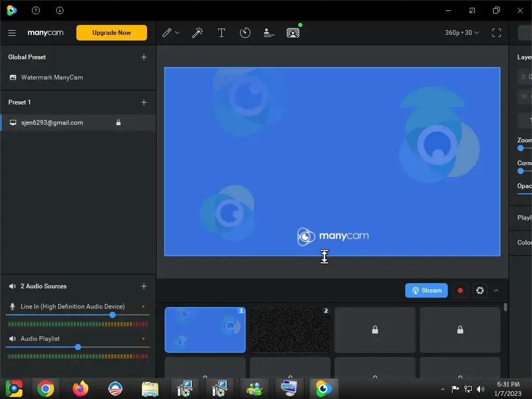This screenshot has width=532, height=399.
Task: Open ManyCam taskbar icon
Action: pyautogui.click(x=324, y=389)
